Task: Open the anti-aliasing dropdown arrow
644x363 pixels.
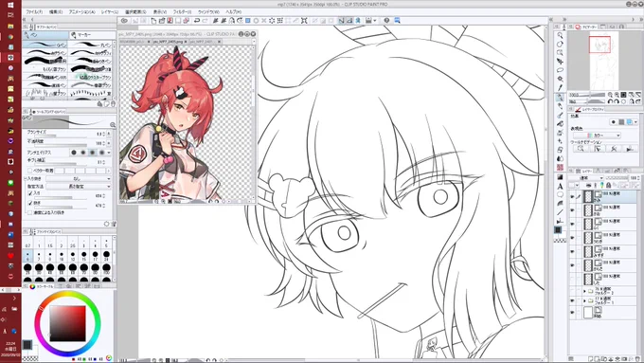Action: click(109, 153)
